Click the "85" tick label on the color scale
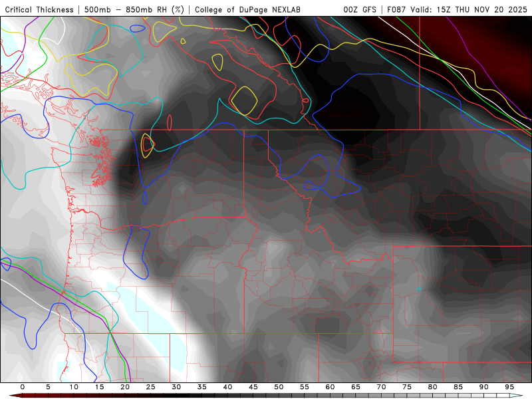This screenshot has height=399, width=532. (458, 387)
